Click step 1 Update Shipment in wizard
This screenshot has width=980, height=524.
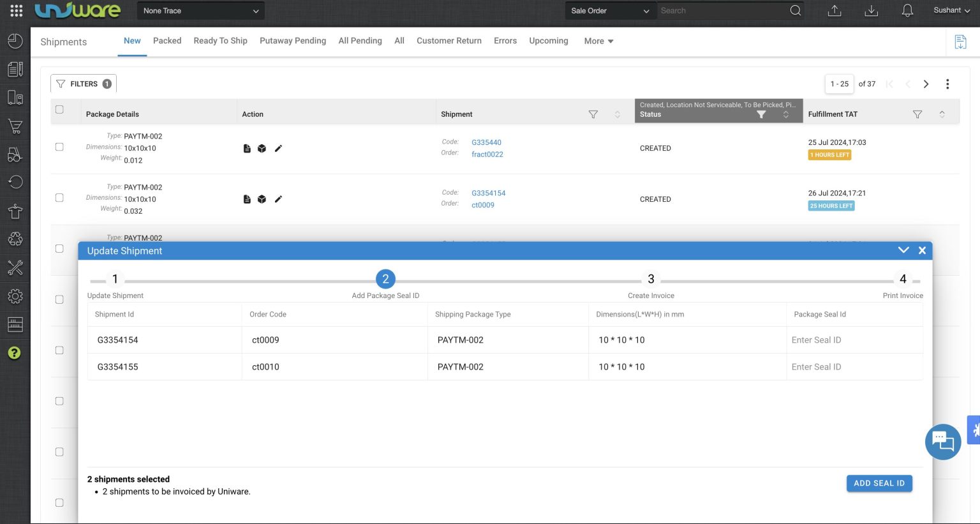(x=115, y=279)
